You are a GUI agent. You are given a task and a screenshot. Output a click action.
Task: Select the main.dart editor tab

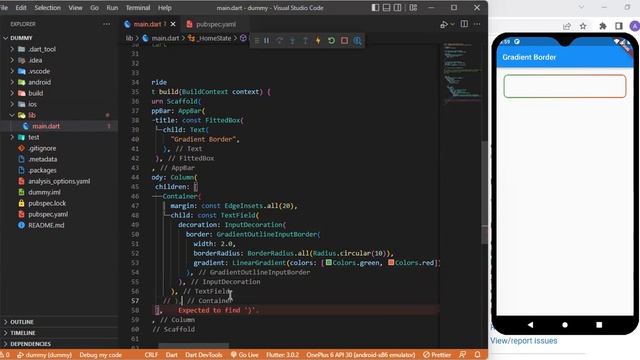click(147, 24)
